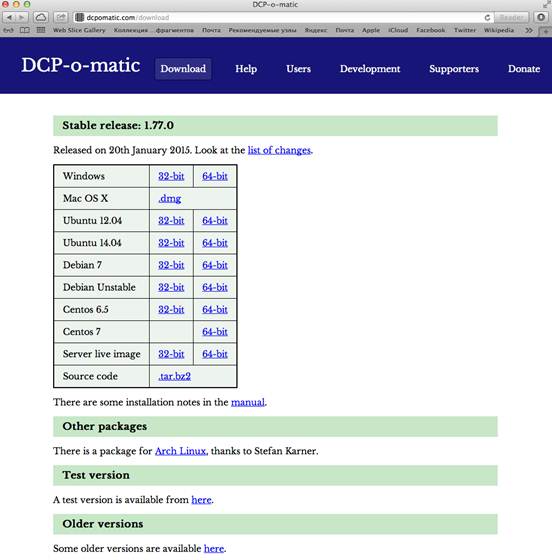
Task: Open the older versions here link
Action: click(x=214, y=549)
